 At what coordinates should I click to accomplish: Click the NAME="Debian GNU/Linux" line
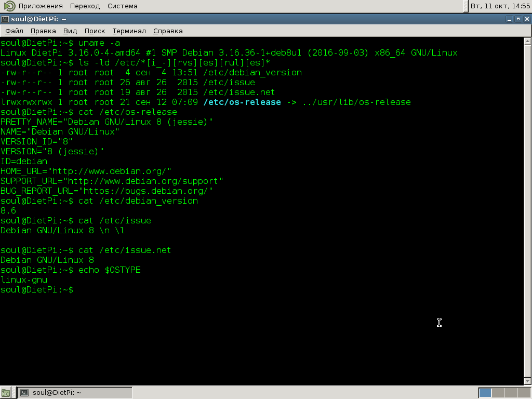(x=60, y=131)
